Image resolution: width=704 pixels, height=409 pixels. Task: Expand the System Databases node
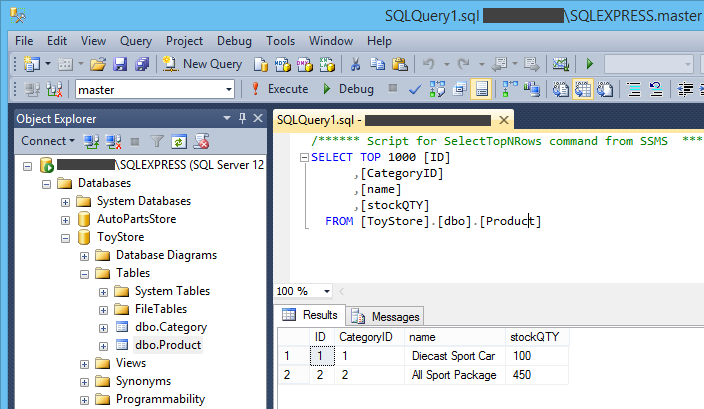65,202
